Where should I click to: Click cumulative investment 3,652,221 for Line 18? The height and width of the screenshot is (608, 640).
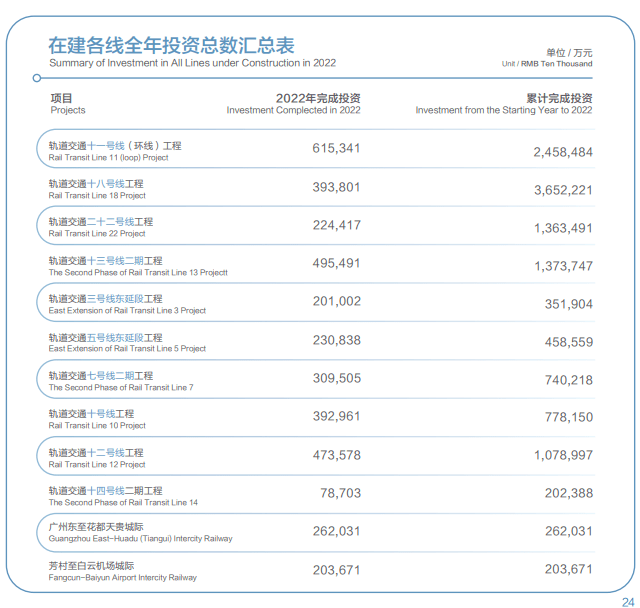point(563,190)
